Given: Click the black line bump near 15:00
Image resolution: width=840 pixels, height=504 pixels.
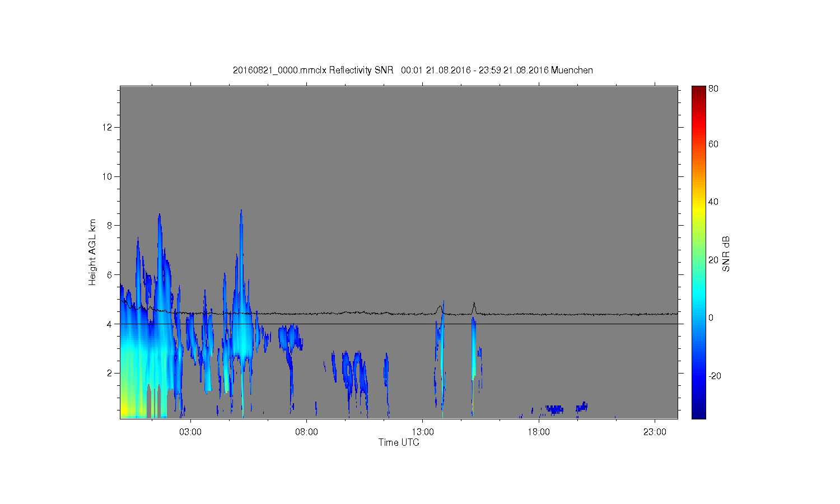Looking at the screenshot, I should (x=474, y=307).
